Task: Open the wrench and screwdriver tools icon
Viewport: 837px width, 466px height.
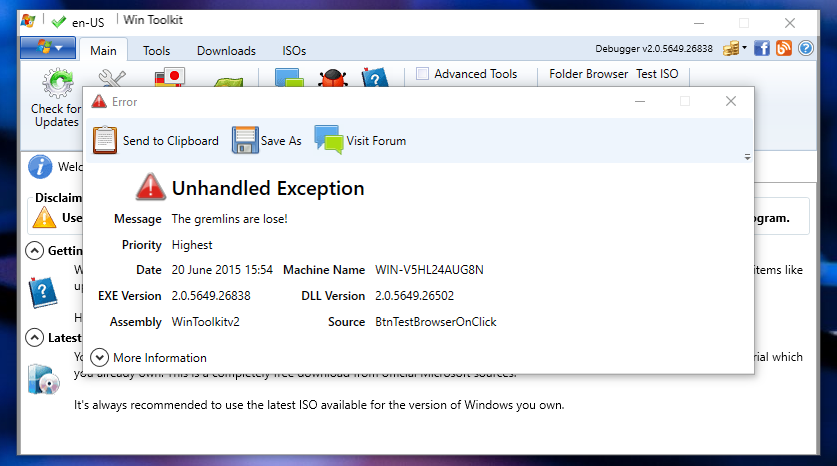Action: (x=112, y=78)
